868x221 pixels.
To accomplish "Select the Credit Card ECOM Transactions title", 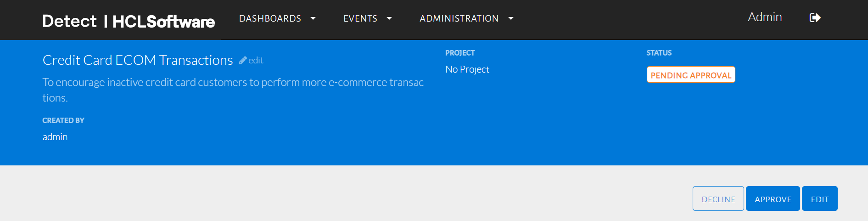I will [x=138, y=60].
